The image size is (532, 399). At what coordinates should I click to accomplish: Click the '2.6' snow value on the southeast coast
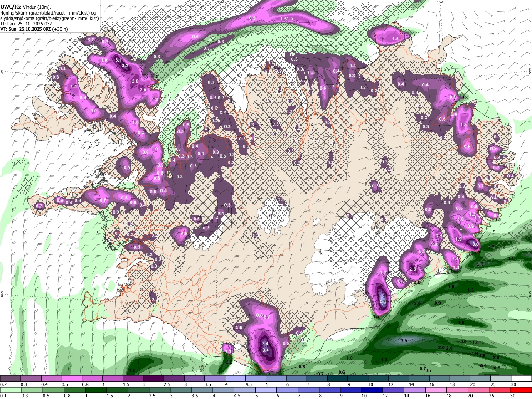tap(413, 269)
